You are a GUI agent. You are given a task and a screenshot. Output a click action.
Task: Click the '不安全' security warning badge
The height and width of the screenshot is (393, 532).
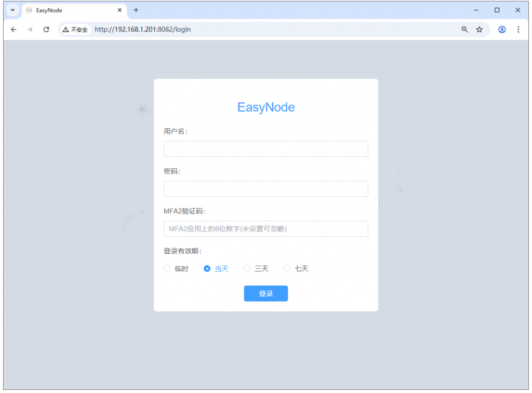[x=75, y=30]
